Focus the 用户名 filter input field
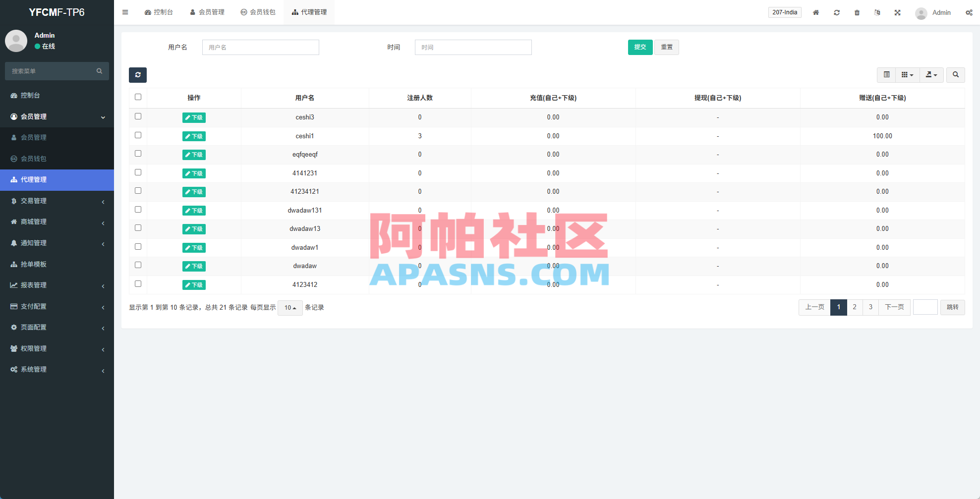Image resolution: width=980 pixels, height=499 pixels. click(x=261, y=47)
